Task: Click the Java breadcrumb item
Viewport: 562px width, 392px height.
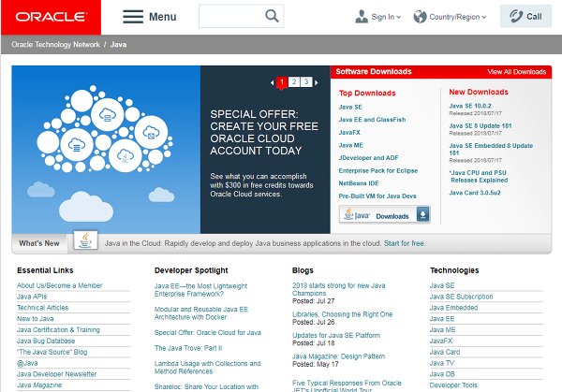Action: point(118,44)
